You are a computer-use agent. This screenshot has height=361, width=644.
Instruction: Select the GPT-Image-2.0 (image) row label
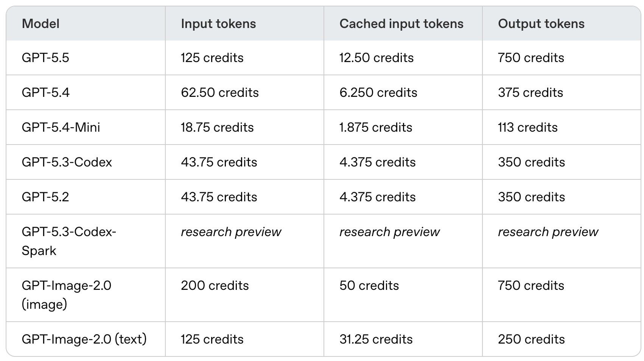(x=67, y=295)
